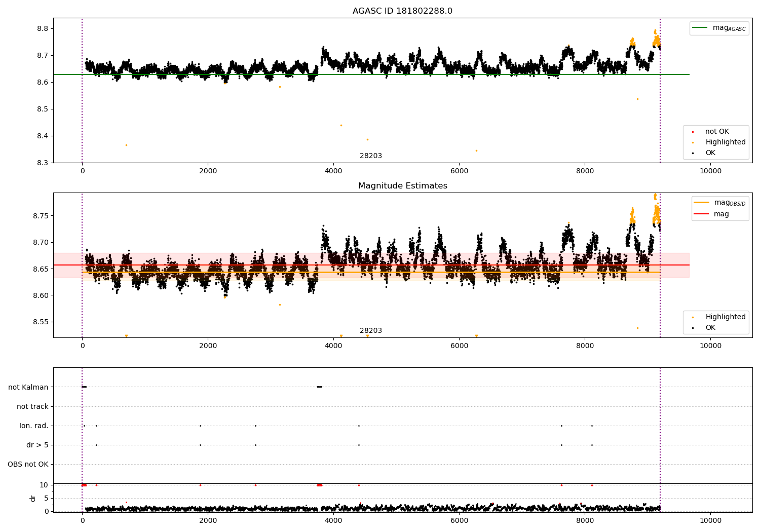The width and height of the screenshot is (760, 532).
Task: Click the "8.8" y-tick in top plot
Action: click(43, 29)
